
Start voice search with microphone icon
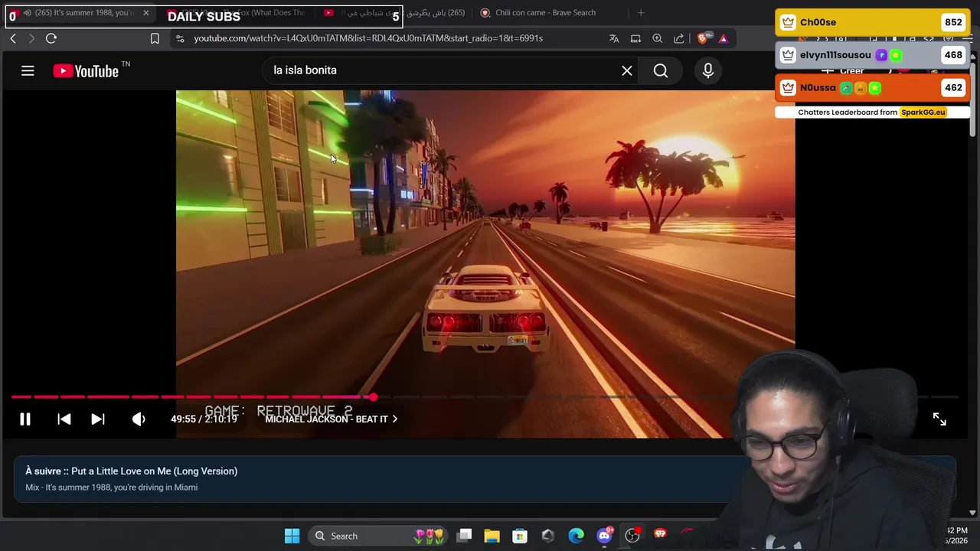(707, 70)
